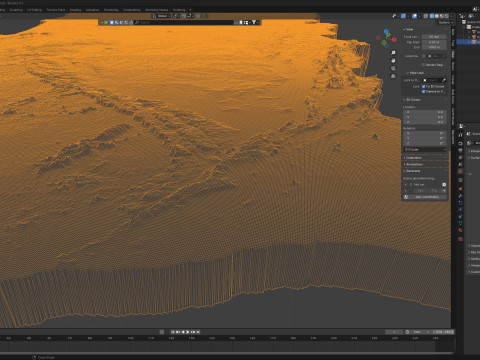Open the Options dropdown
The width and height of the screenshot is (480, 360).
(x=446, y=22)
